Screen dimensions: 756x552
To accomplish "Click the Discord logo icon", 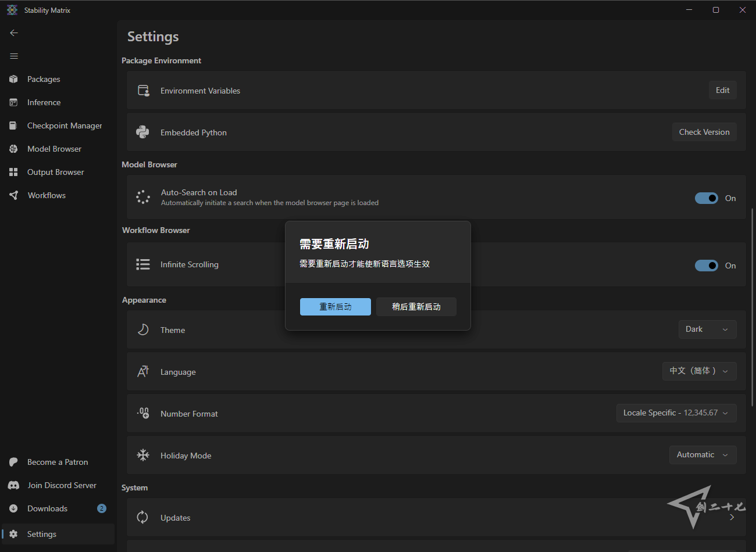I will pos(13,485).
